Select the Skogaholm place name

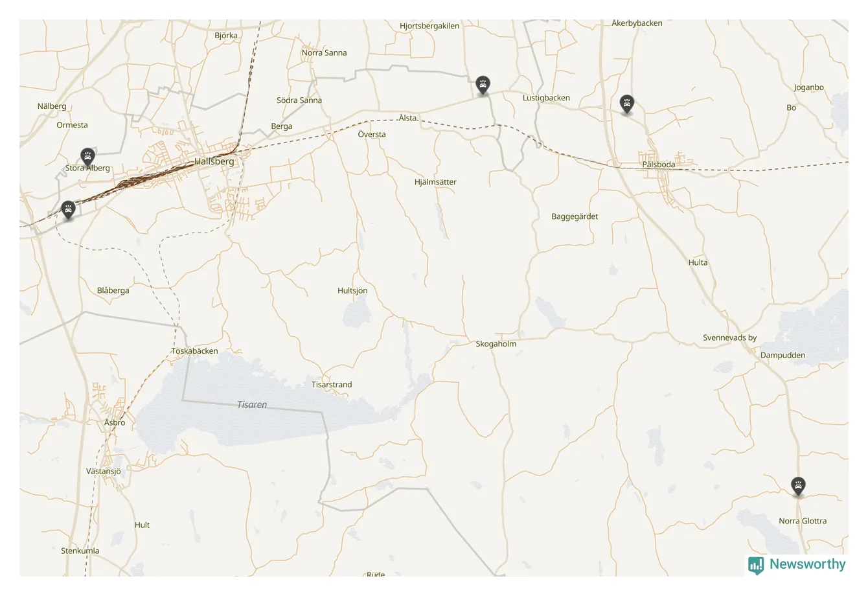coord(496,344)
